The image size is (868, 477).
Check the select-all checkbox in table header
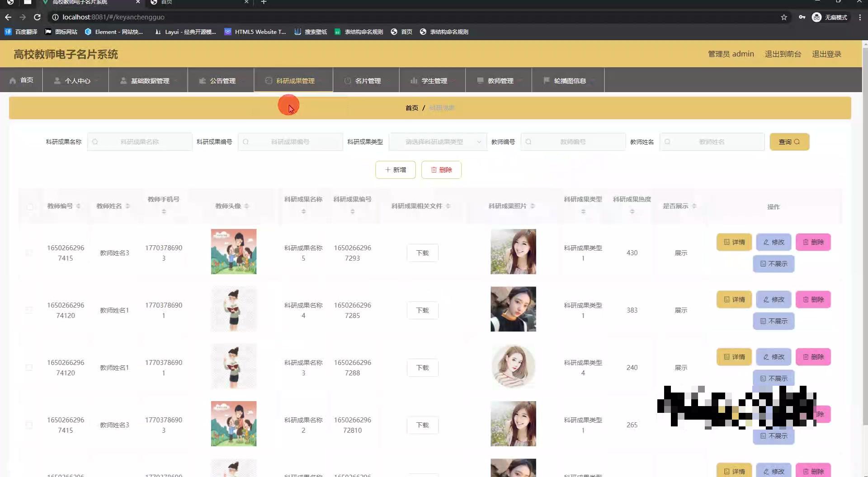pyautogui.click(x=30, y=207)
